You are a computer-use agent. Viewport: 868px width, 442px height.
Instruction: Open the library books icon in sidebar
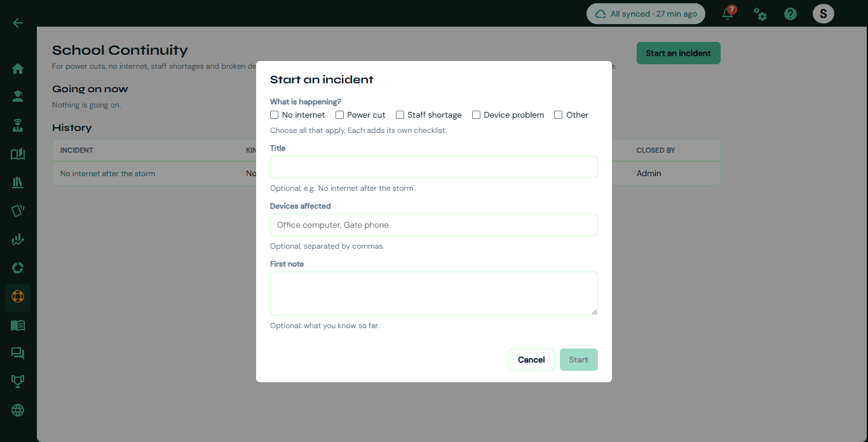[x=18, y=183]
